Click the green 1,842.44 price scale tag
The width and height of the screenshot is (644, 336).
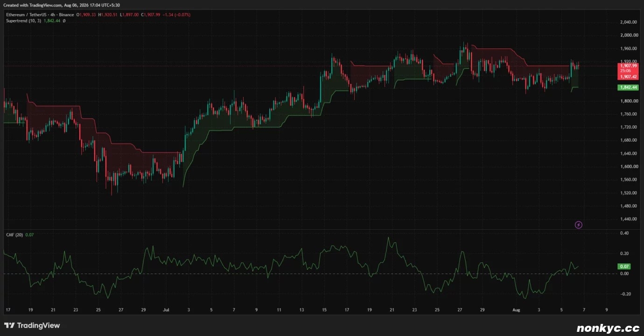627,88
